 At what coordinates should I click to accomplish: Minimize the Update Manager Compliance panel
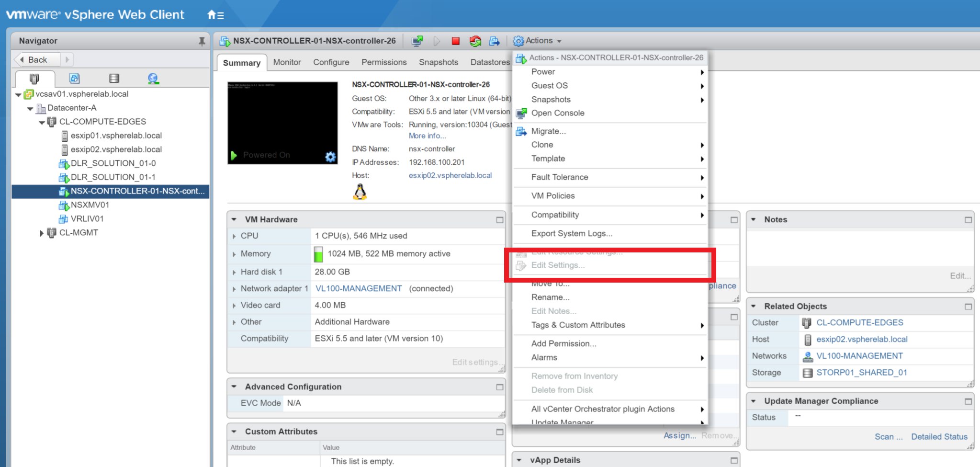coord(968,401)
